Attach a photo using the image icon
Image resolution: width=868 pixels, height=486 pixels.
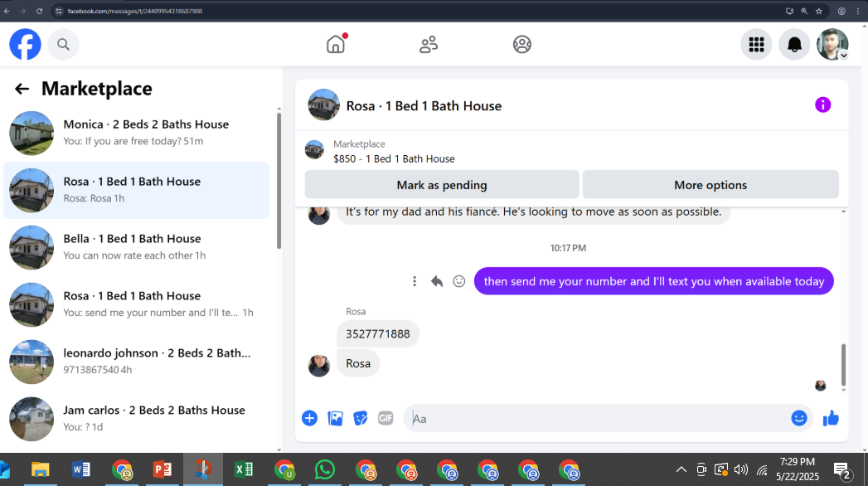(336, 419)
